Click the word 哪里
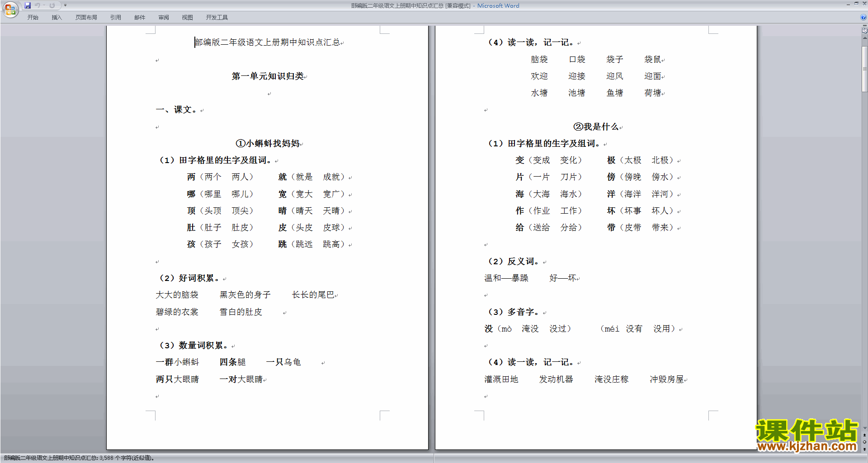The height and width of the screenshot is (463, 868). coord(212,194)
